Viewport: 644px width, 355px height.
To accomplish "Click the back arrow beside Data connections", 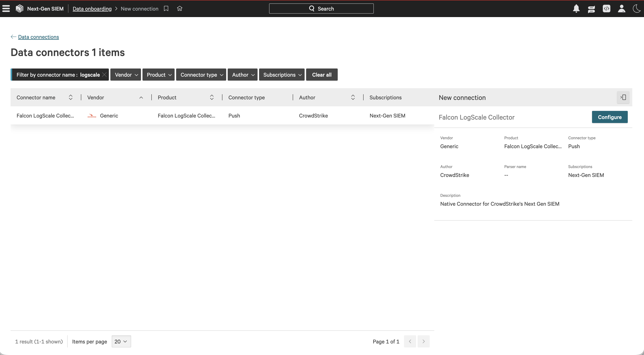I will point(13,37).
